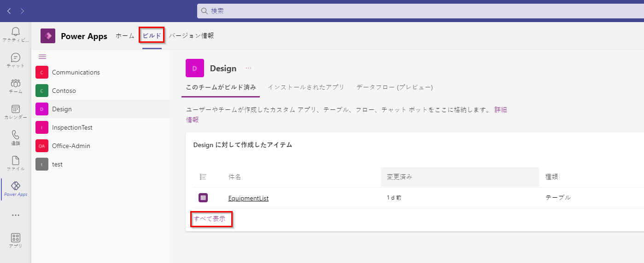Open Calendar (カレンダー) from the rail
644x263 pixels.
tap(16, 112)
